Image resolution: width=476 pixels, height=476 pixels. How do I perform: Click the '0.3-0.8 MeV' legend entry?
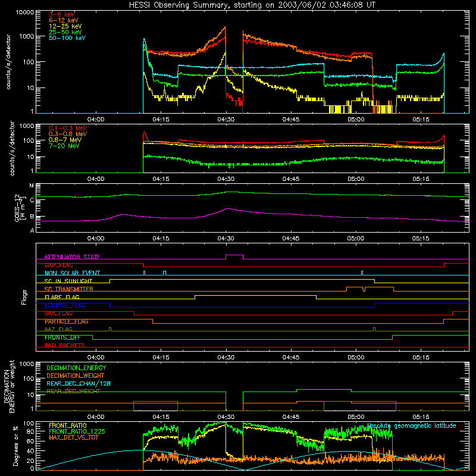tap(68, 134)
